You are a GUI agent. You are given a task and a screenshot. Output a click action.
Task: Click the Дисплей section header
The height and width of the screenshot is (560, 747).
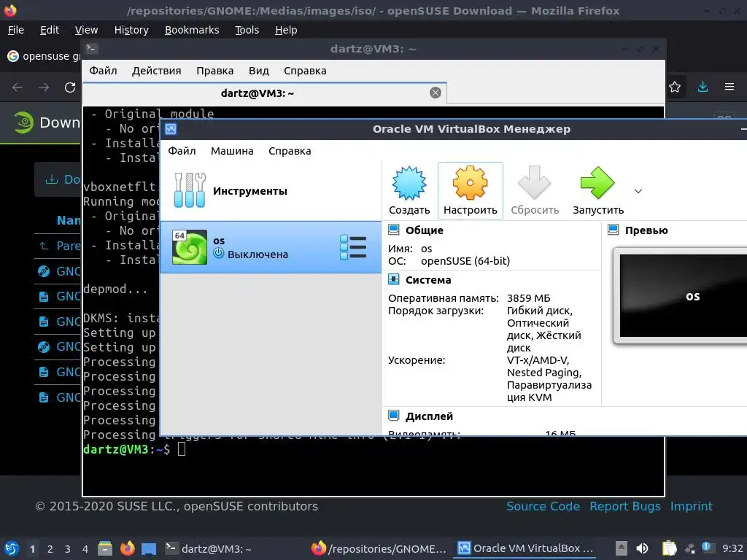click(429, 416)
